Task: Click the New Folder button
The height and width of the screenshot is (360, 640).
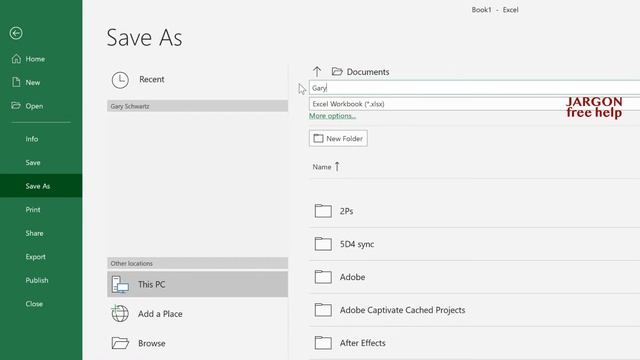Action: point(338,138)
